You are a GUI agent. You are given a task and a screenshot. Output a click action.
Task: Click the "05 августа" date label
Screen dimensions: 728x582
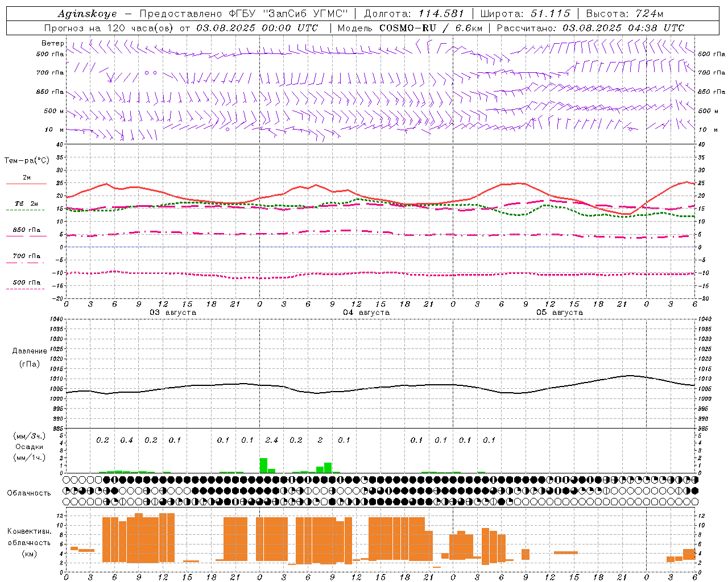(x=560, y=313)
